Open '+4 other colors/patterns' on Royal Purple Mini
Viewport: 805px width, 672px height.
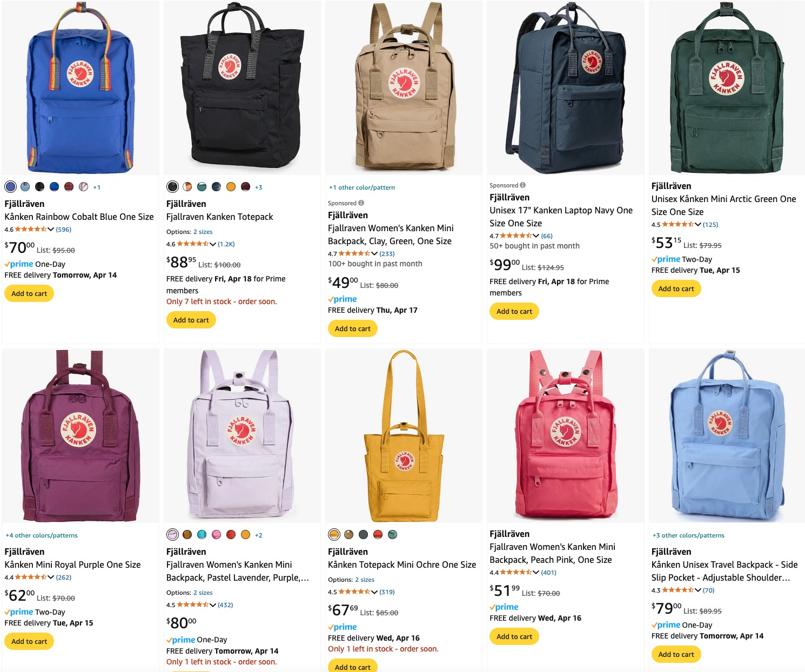click(x=42, y=535)
